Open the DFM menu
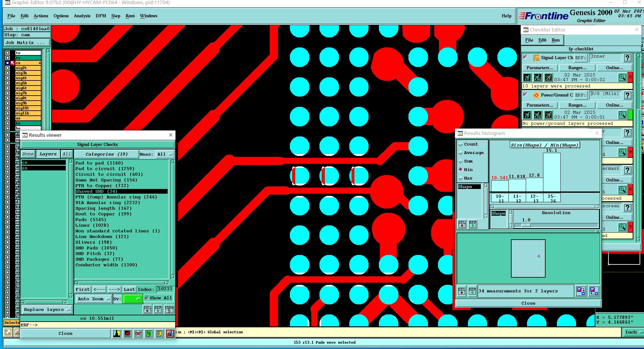 point(101,16)
